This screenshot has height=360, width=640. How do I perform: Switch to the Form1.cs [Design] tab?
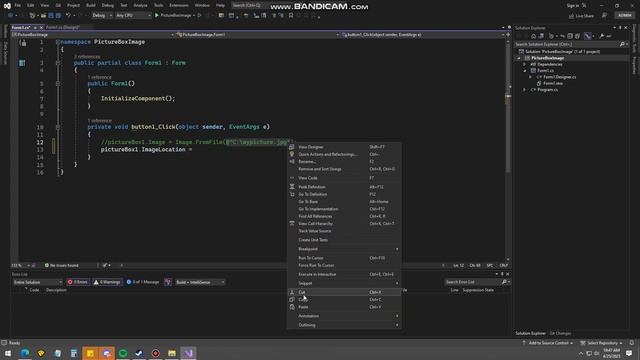[63, 27]
